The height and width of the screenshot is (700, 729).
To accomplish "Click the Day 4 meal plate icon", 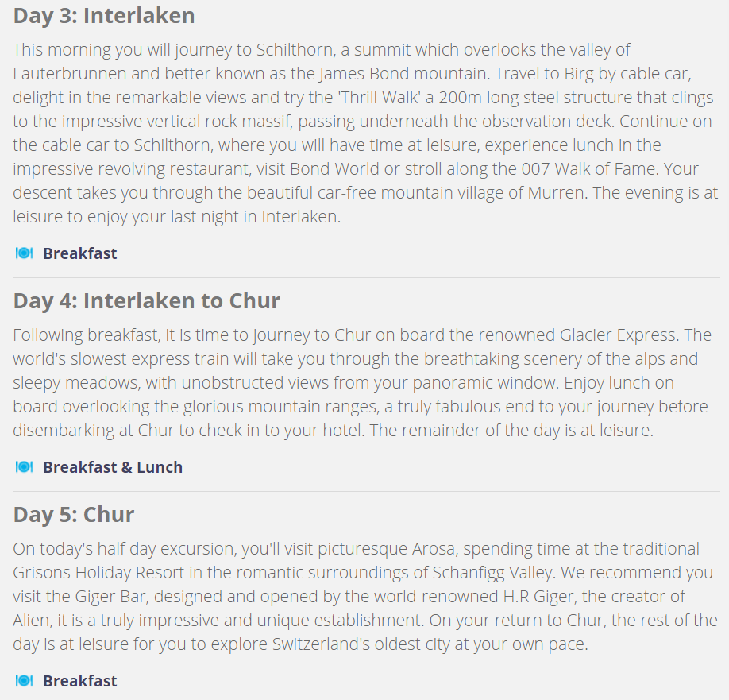I will 24,466.
